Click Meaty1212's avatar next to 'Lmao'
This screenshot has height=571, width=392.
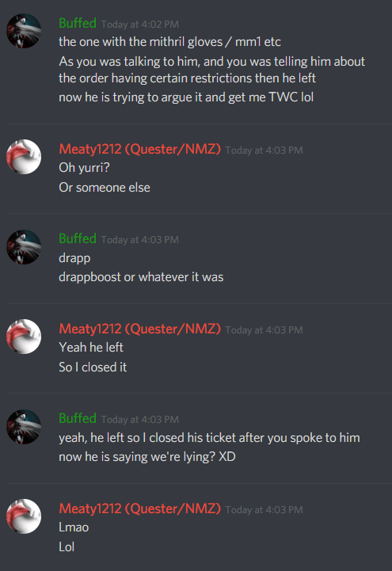(24, 516)
